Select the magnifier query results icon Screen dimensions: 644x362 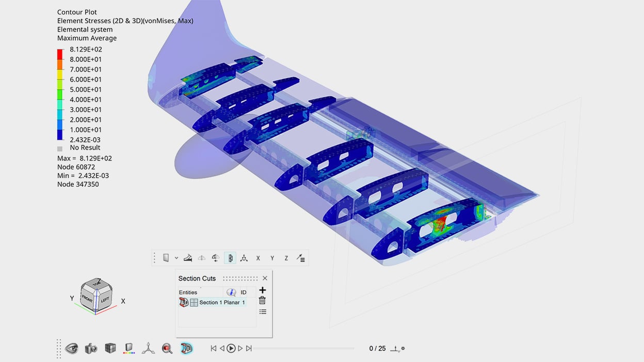(167, 349)
